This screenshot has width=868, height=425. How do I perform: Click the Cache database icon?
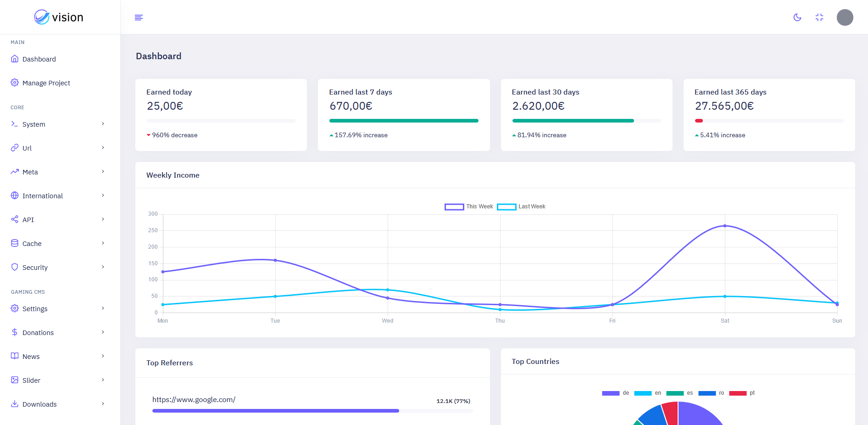click(15, 243)
